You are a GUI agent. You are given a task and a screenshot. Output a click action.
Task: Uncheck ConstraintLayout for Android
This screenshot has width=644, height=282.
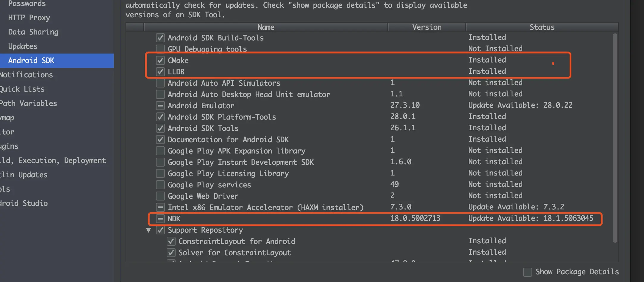click(x=171, y=241)
